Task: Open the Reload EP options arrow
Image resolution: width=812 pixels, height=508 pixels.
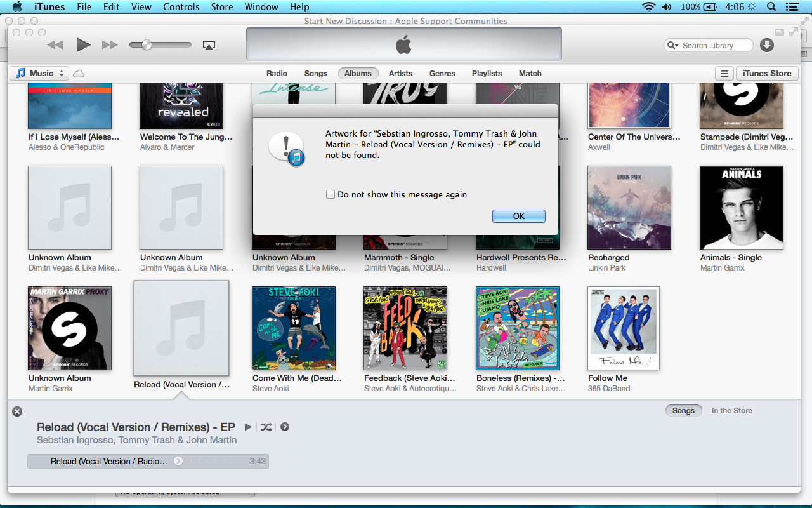Action: [285, 427]
